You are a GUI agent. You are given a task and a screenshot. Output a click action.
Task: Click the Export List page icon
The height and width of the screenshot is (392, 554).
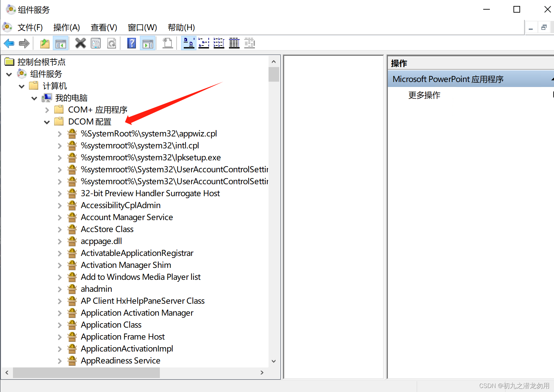167,43
